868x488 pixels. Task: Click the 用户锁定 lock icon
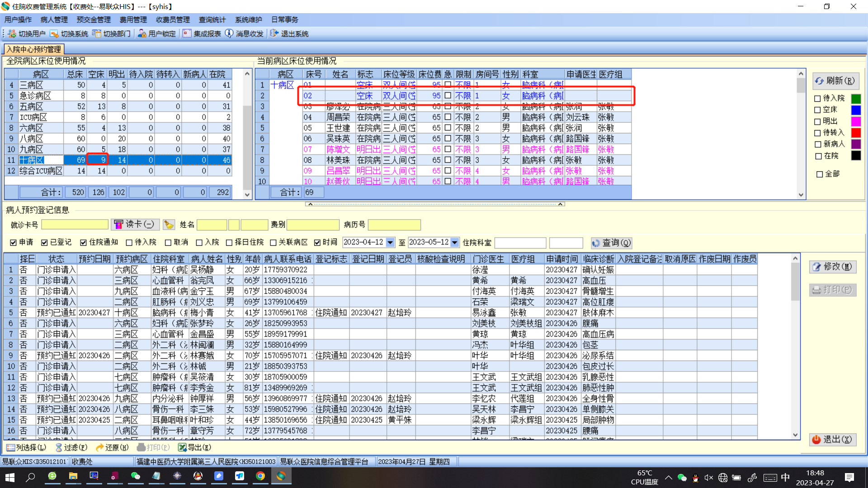click(142, 34)
